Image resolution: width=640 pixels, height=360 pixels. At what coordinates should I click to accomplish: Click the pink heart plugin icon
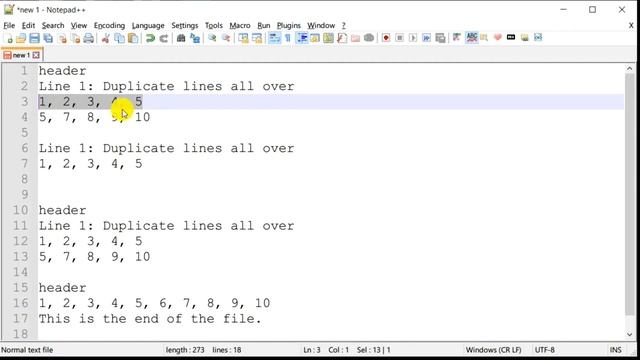pos(498,37)
